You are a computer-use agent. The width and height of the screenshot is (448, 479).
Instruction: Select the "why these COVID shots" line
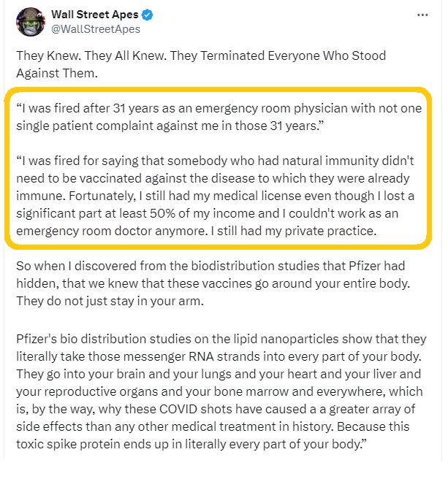click(216, 409)
